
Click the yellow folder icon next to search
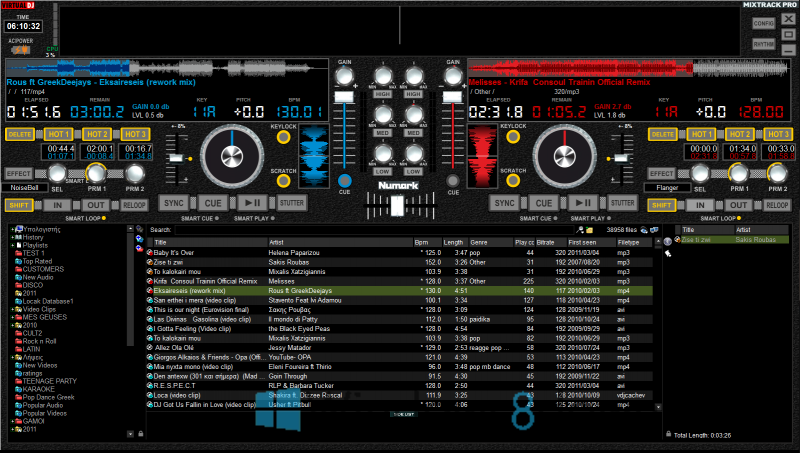click(x=589, y=230)
